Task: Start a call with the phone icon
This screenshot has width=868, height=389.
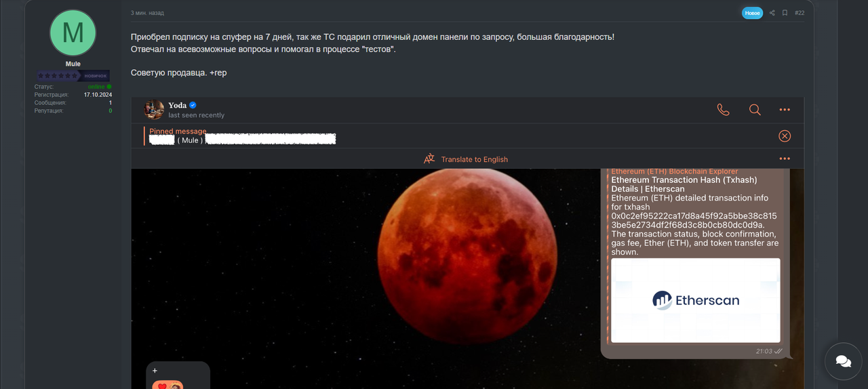Action: pyautogui.click(x=724, y=110)
